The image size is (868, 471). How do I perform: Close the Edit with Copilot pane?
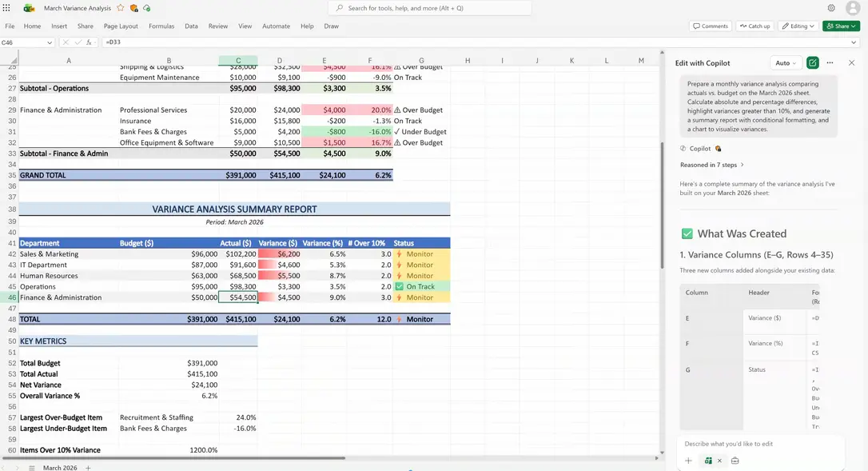click(851, 62)
